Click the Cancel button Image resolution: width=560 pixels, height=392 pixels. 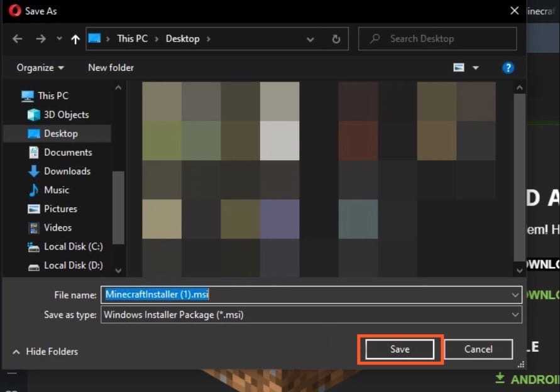click(478, 349)
